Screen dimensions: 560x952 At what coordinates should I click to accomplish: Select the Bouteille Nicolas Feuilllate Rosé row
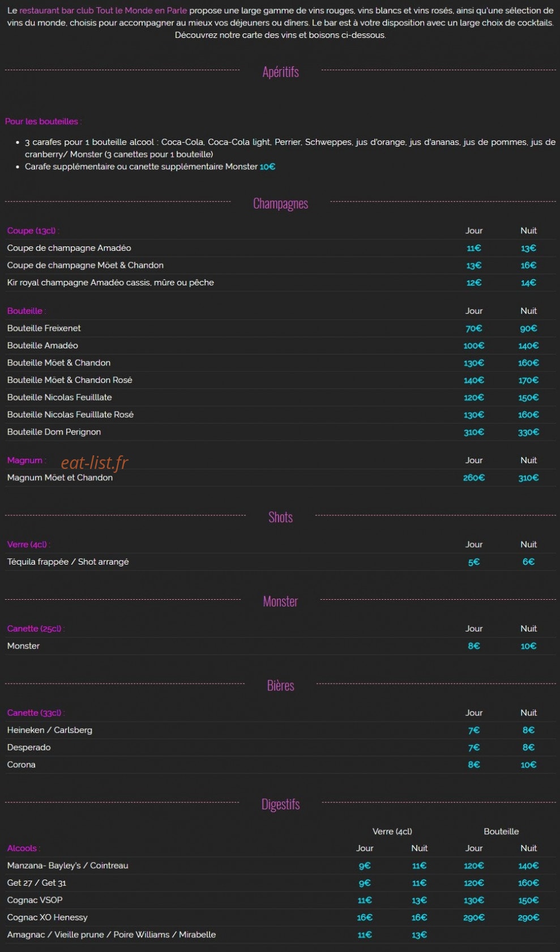tap(280, 415)
